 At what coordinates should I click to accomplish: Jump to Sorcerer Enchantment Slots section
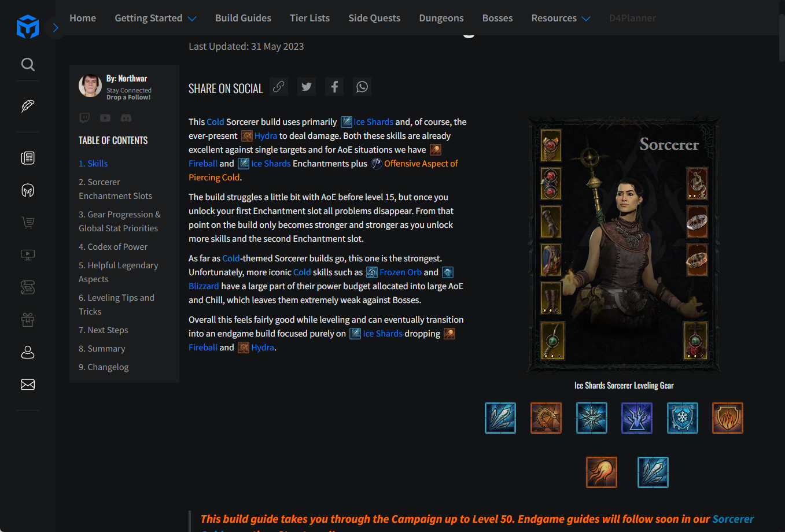pos(115,189)
